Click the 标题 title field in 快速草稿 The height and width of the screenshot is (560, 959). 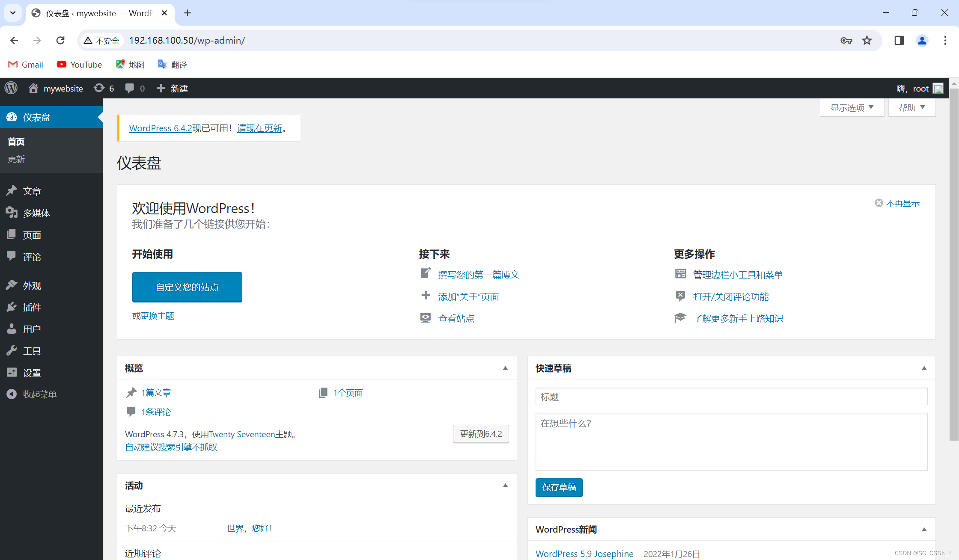[731, 397]
